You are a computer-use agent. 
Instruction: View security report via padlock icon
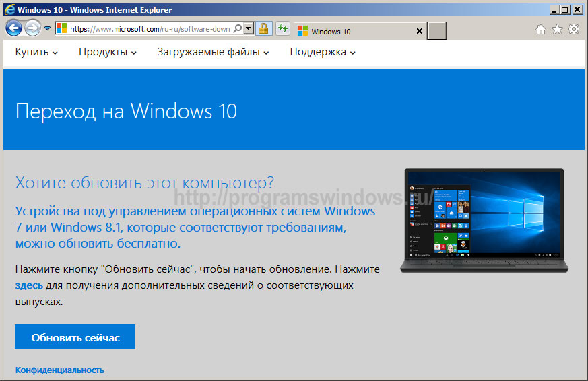(x=263, y=28)
